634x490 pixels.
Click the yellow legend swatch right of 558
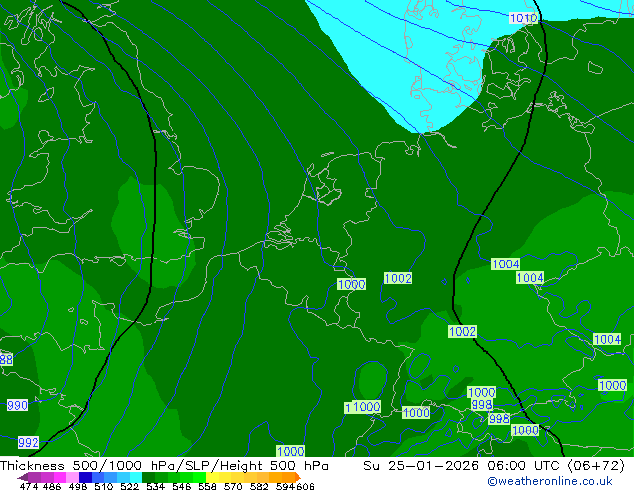point(212,477)
